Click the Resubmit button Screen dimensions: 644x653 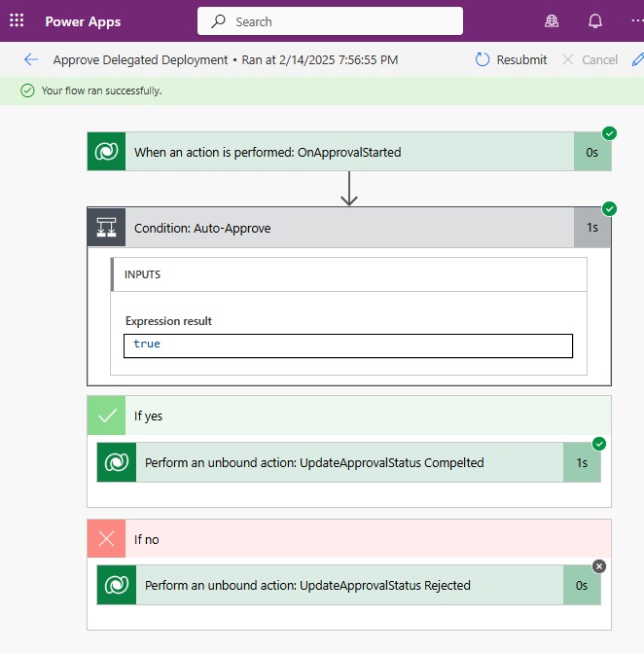point(511,59)
